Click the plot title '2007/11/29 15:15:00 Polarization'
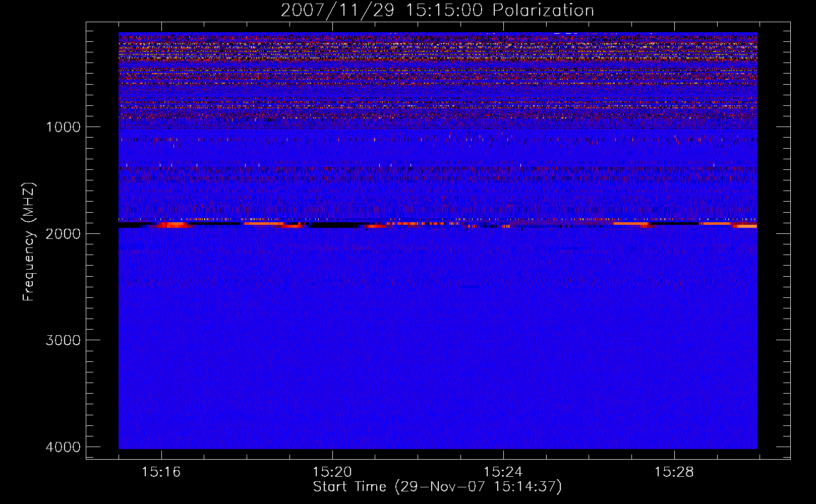Image resolution: width=816 pixels, height=504 pixels. point(437,10)
